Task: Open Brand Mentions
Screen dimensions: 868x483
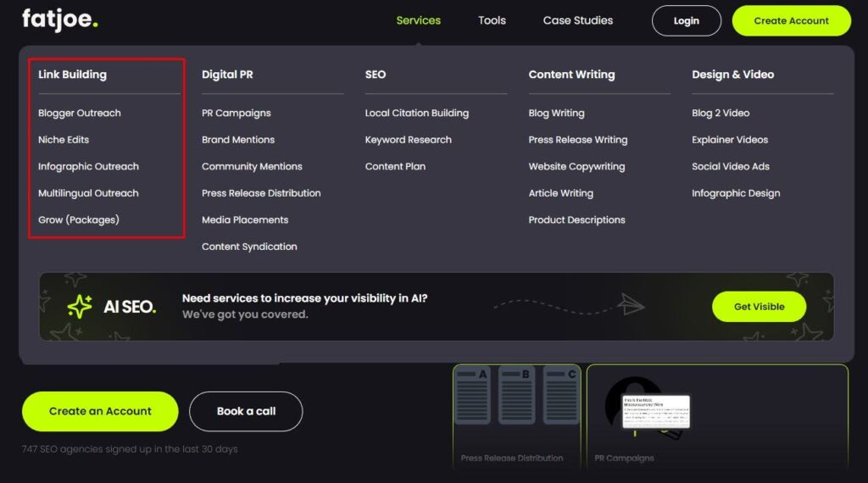Action: 238,140
